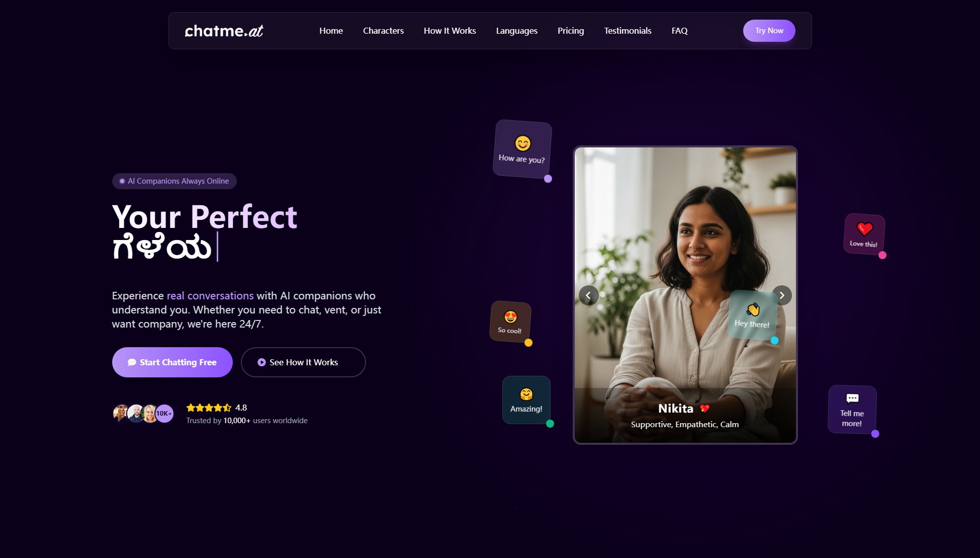Click the Try Now button
980x558 pixels.
pos(769,31)
